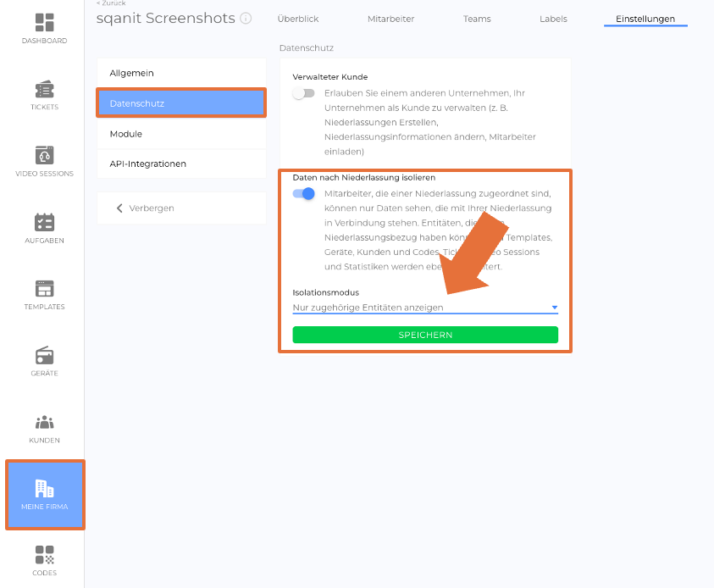Open Codes QR icon in sidebar
Viewport: 714px width, 588px height.
(44, 555)
